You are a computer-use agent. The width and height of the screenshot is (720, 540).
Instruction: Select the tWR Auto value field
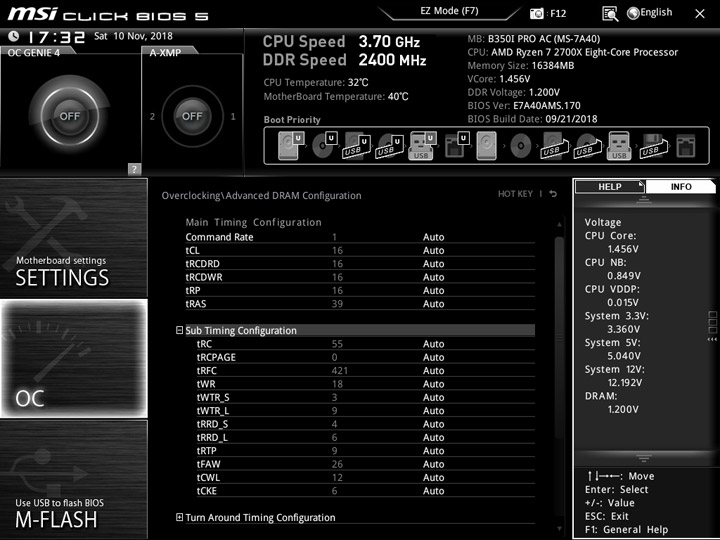point(433,384)
